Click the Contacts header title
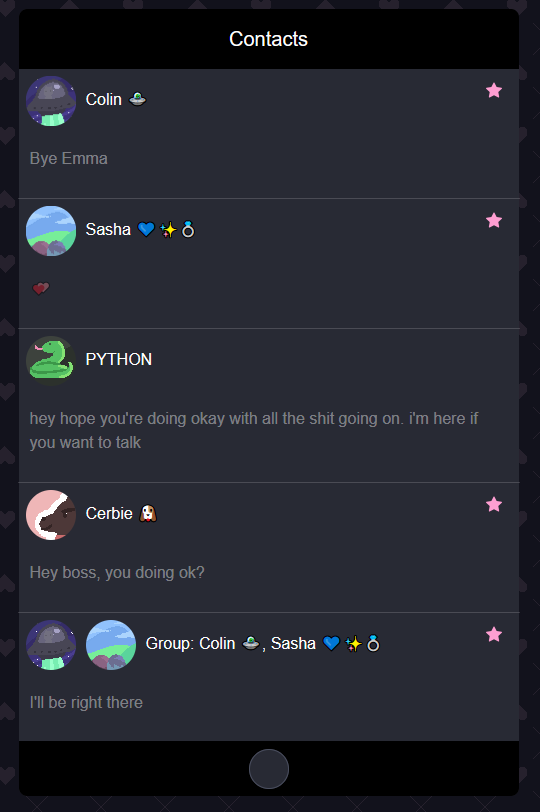 [269, 39]
